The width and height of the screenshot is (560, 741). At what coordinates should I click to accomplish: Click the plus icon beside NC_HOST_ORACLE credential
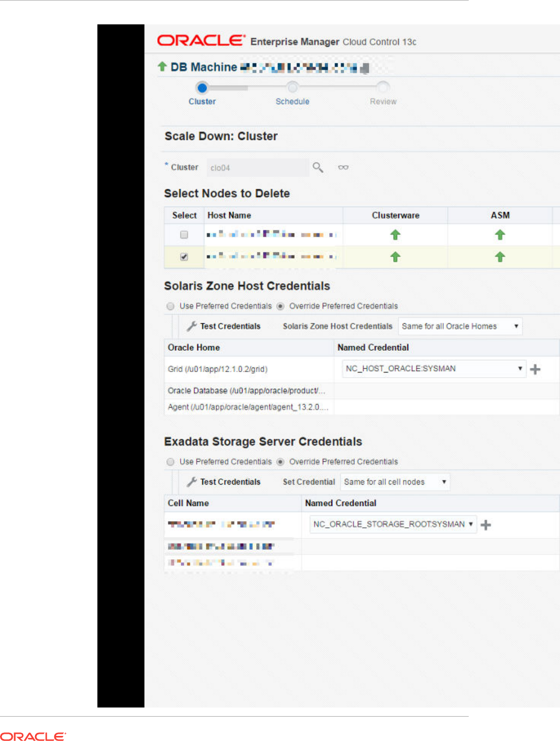(x=535, y=369)
